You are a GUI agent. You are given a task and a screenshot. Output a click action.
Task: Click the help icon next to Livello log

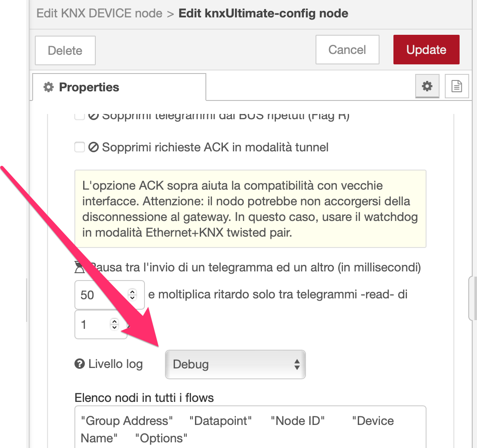[79, 363]
